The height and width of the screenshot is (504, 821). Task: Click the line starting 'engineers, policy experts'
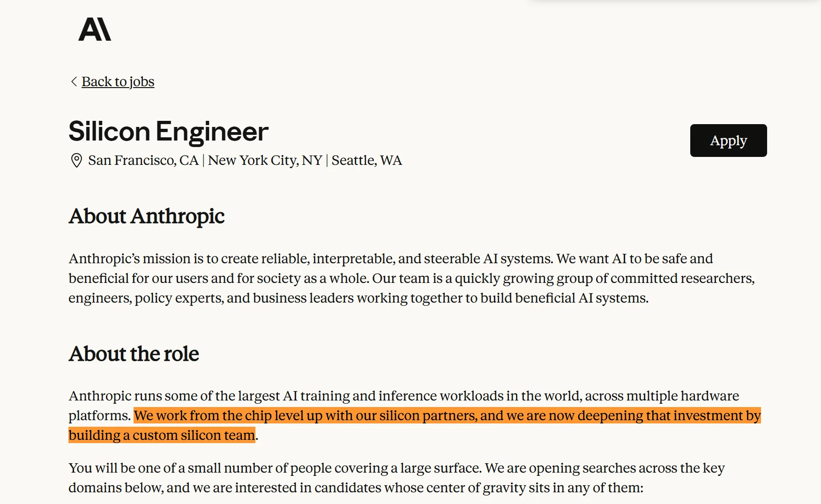(x=358, y=298)
